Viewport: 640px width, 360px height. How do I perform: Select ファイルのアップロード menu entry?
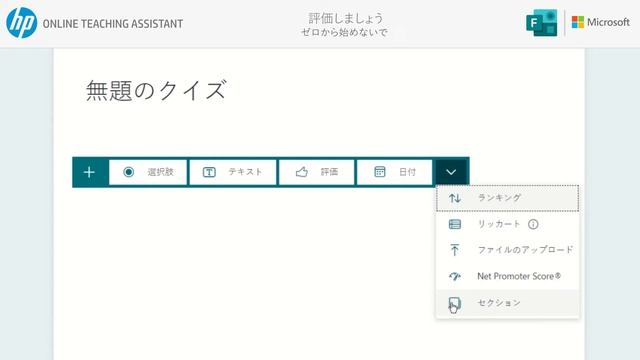[507, 250]
